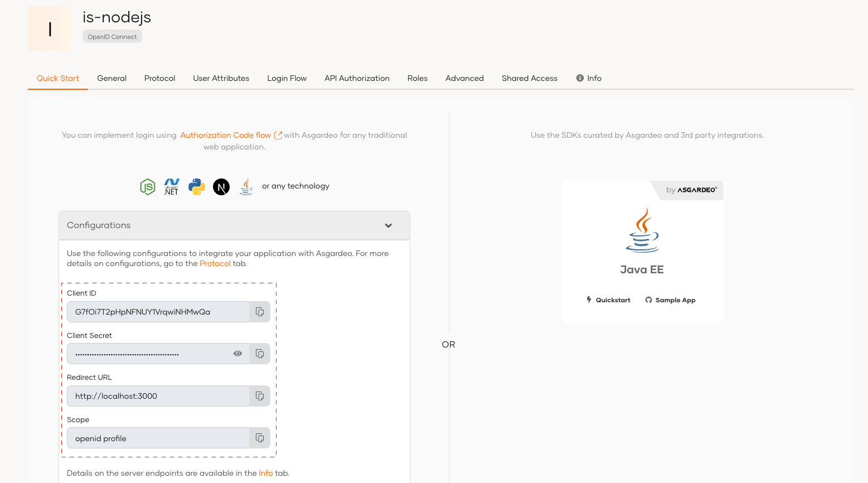The height and width of the screenshot is (483, 868).
Task: Follow the Protocol link in configurations text
Action: coord(215,263)
